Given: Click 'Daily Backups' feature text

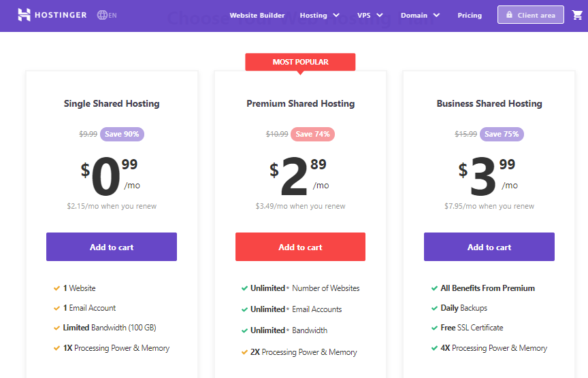Looking at the screenshot, I should point(464,308).
